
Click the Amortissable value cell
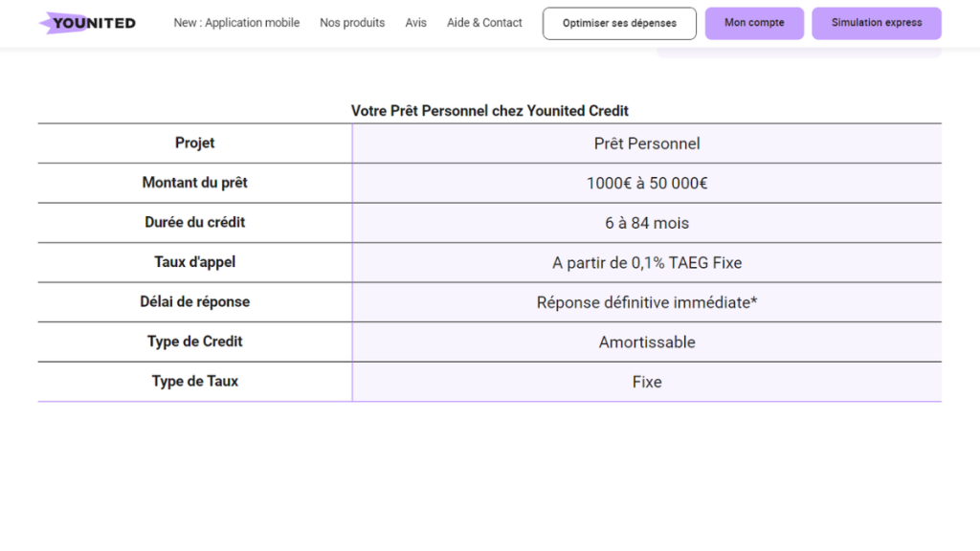(x=647, y=342)
